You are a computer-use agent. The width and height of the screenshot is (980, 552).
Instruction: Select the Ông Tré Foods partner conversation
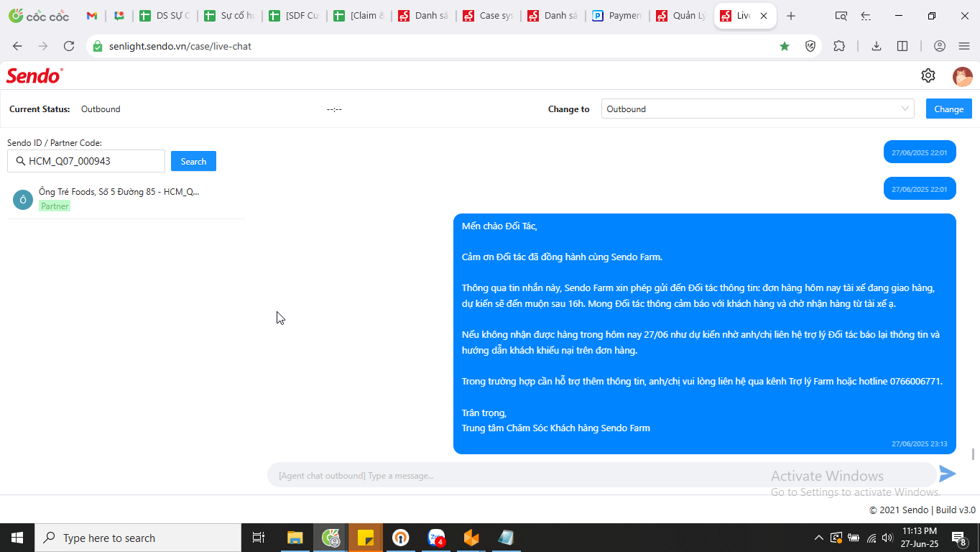pos(126,200)
